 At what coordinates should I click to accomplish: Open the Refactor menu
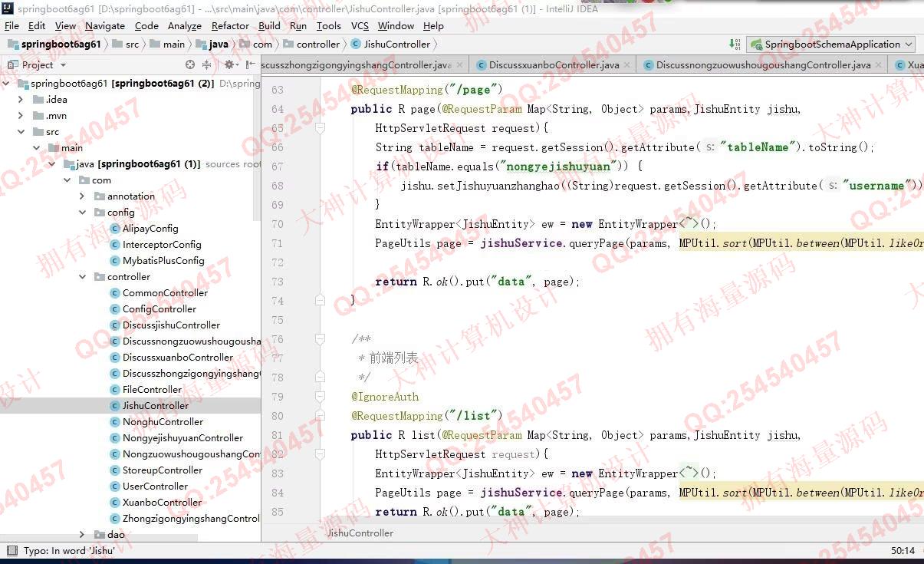[x=230, y=25]
